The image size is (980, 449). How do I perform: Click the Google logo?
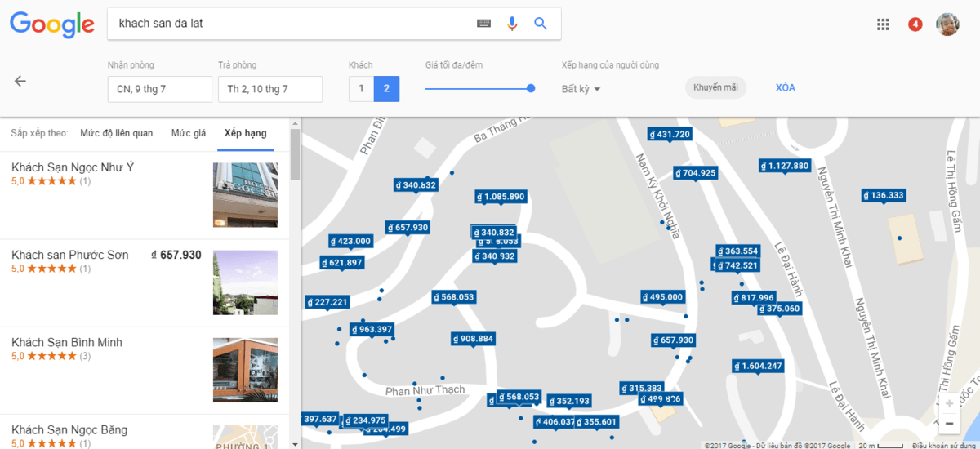pyautogui.click(x=52, y=24)
